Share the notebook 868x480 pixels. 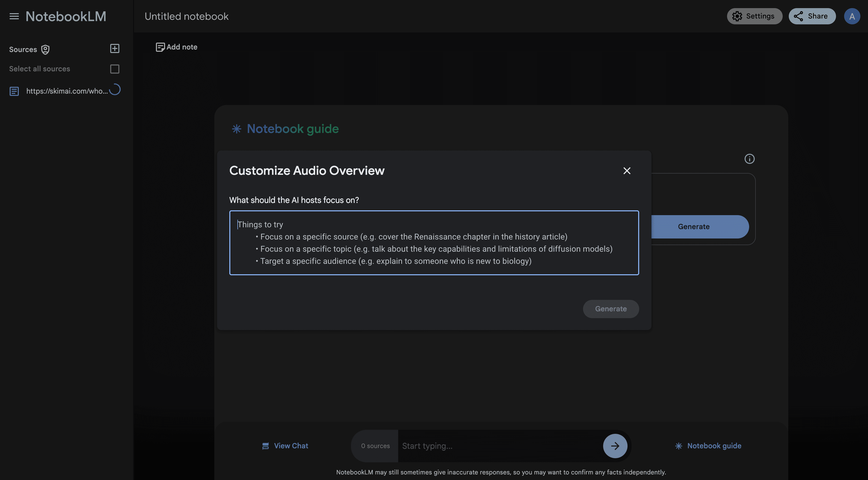[x=812, y=16]
